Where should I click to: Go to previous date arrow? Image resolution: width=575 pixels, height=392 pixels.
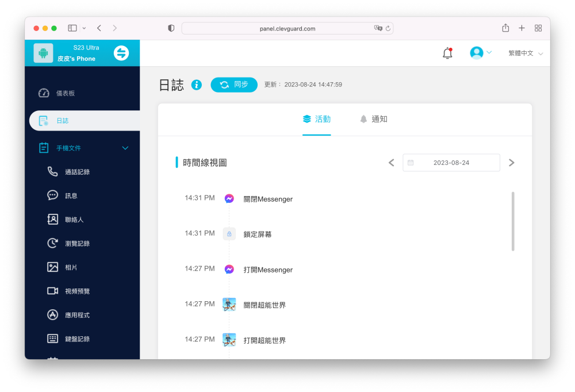click(x=391, y=163)
